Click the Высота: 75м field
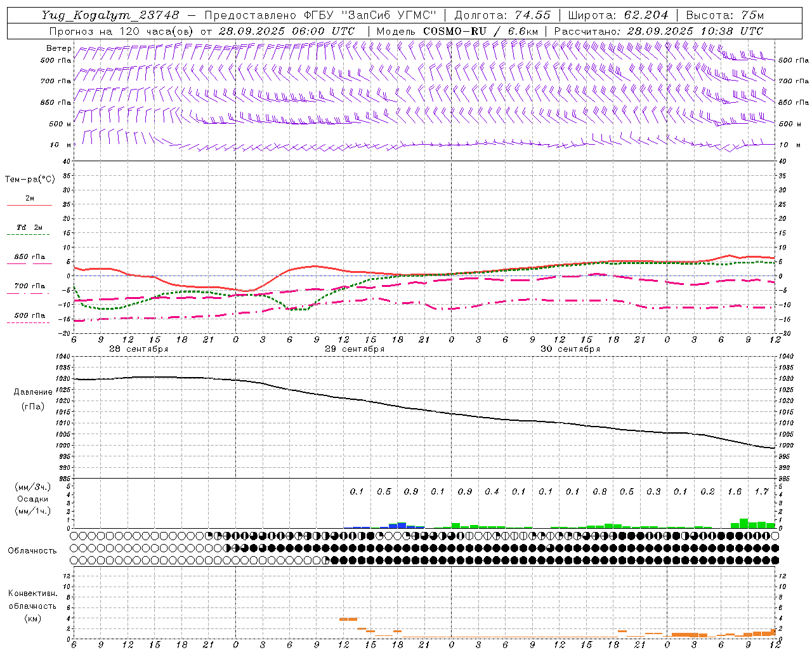812x650 pixels. pyautogui.click(x=725, y=15)
